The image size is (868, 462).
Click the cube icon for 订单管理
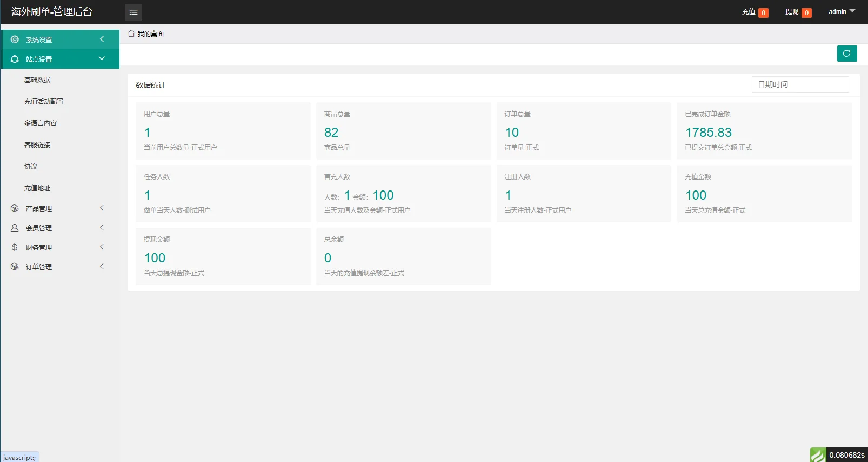(x=15, y=267)
